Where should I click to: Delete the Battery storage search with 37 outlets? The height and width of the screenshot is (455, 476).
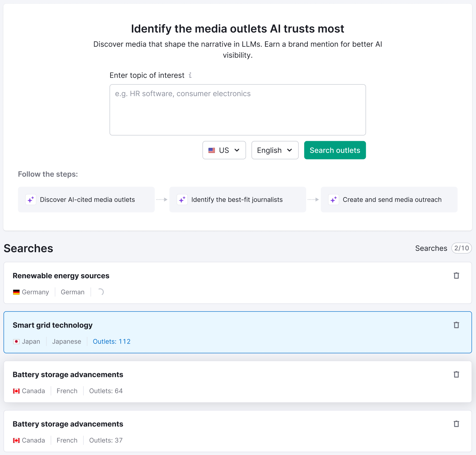[456, 424]
